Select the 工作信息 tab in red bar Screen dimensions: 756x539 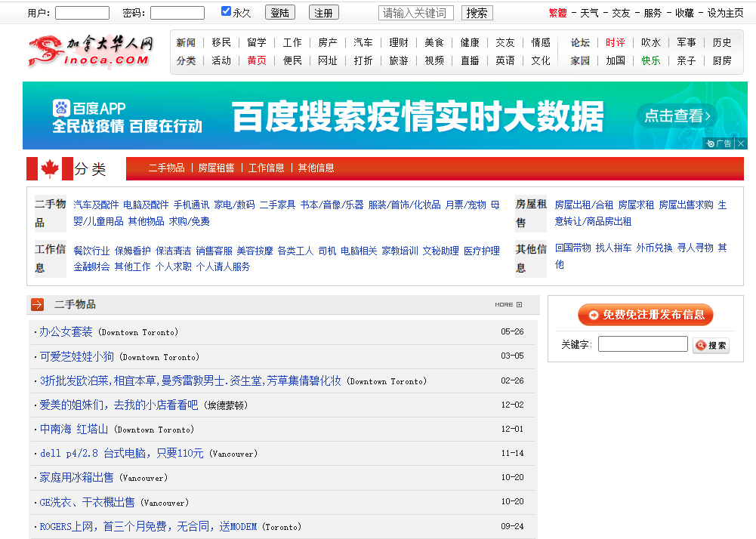tap(266, 168)
